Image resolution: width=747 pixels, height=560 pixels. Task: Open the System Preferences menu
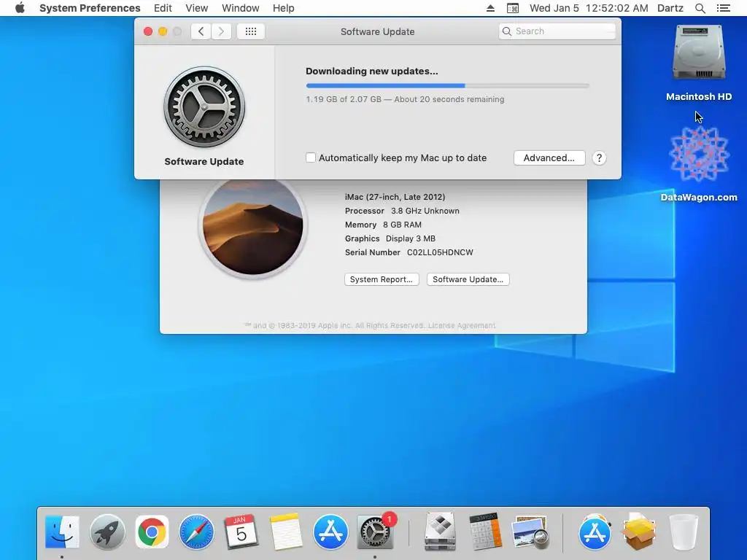[x=90, y=8]
